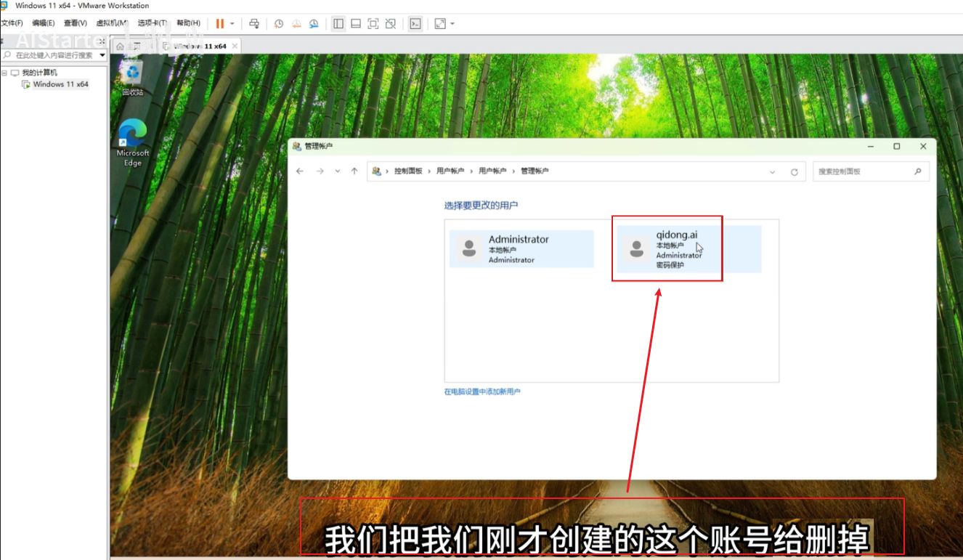The image size is (963, 560).
Task: Select Windows 11 x64 in the library tree
Action: (x=60, y=84)
